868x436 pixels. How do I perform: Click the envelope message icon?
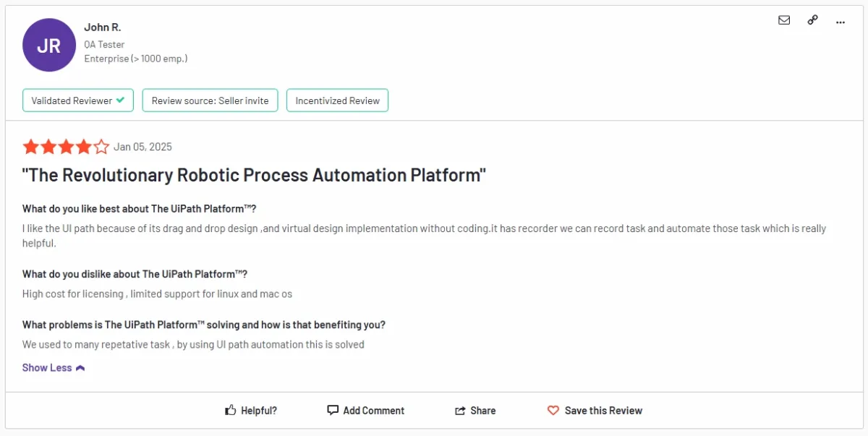(784, 20)
